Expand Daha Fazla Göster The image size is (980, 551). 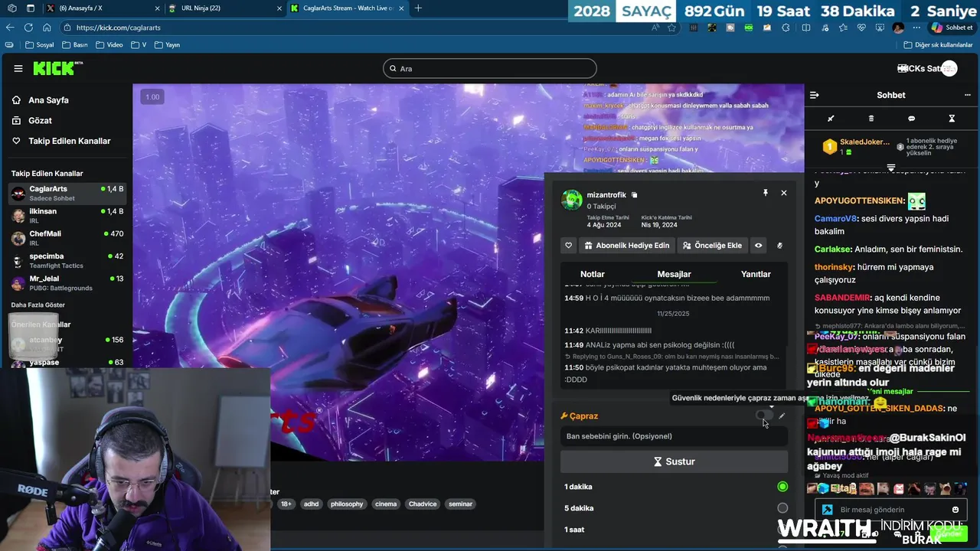38,305
